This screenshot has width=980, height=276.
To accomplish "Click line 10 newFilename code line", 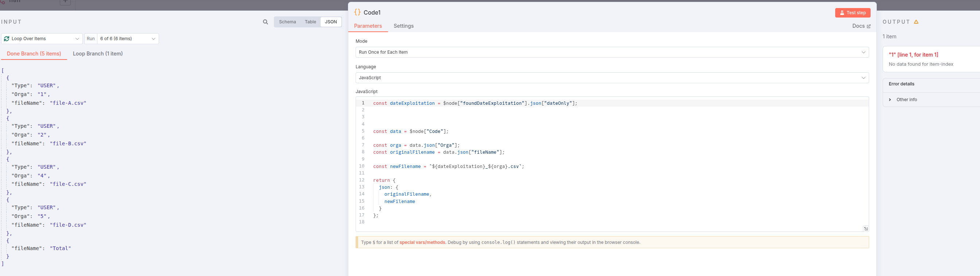I will [449, 167].
